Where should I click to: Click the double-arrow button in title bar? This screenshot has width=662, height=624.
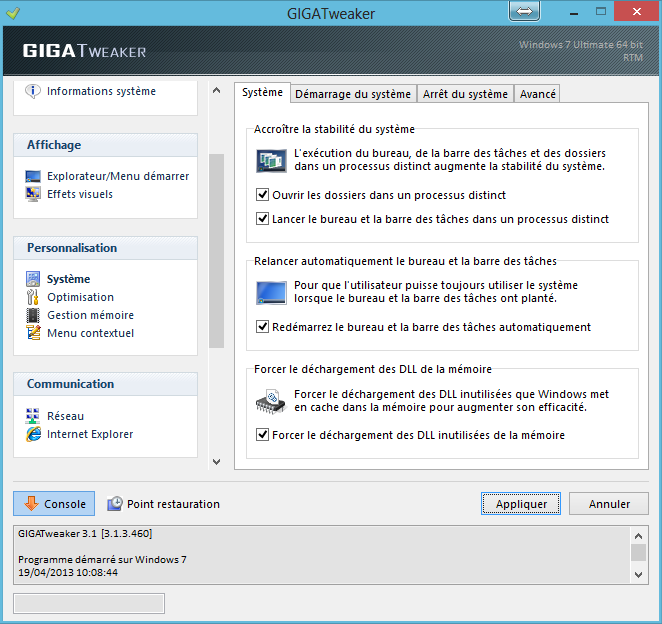[x=524, y=11]
